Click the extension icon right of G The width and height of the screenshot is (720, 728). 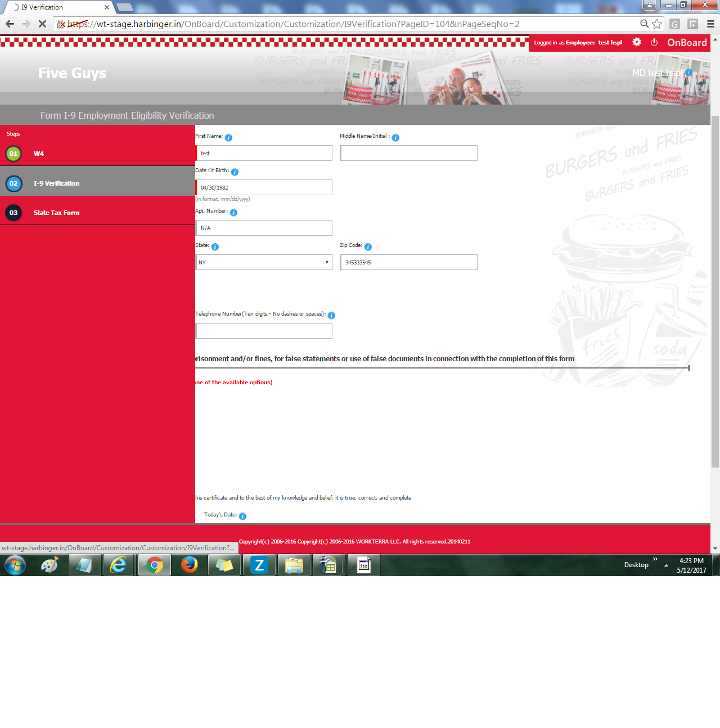point(692,24)
